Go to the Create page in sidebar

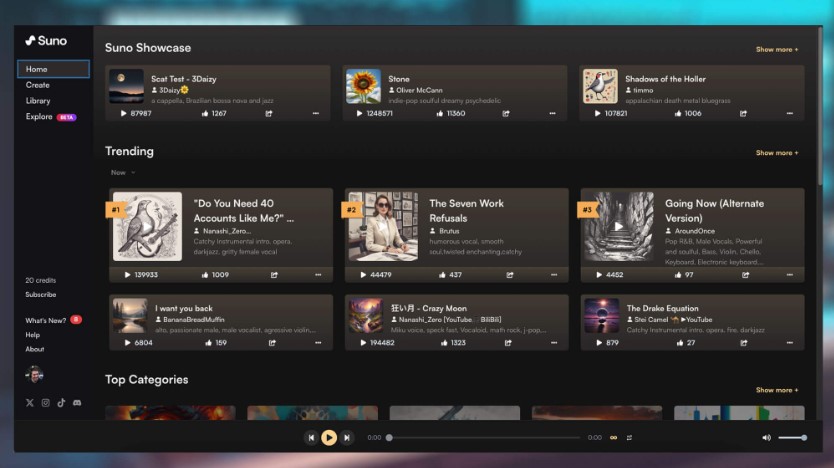pyautogui.click(x=37, y=85)
